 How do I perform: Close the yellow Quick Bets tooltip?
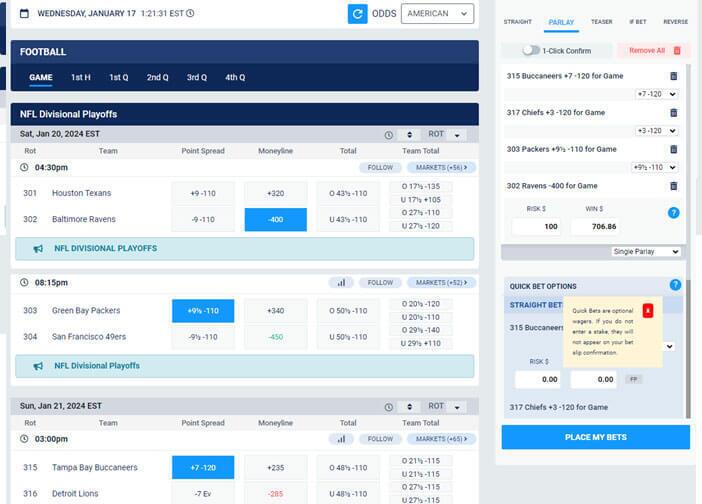[x=647, y=311]
